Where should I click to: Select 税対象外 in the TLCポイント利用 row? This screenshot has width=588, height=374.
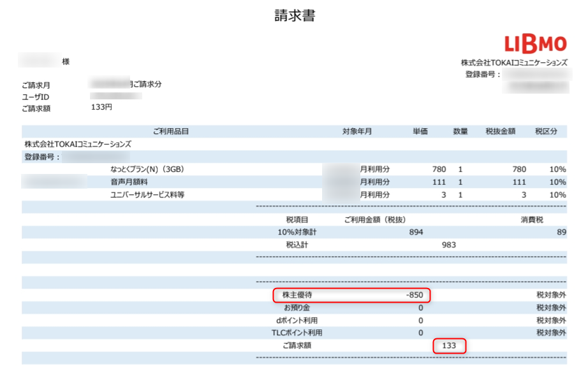[x=551, y=333]
